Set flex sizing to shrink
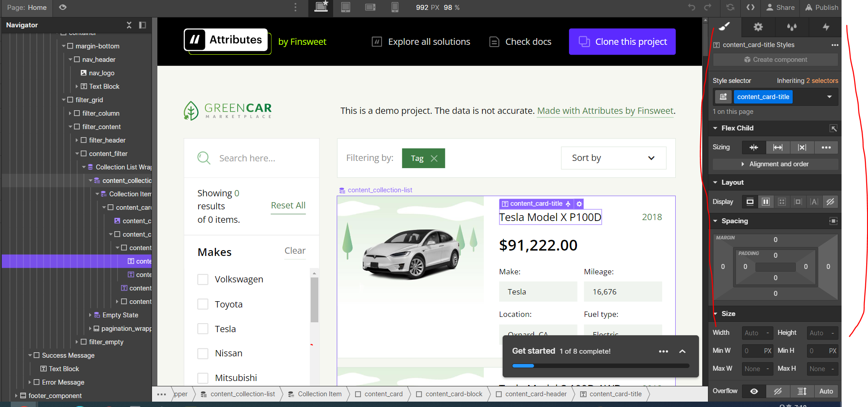 pos(754,147)
